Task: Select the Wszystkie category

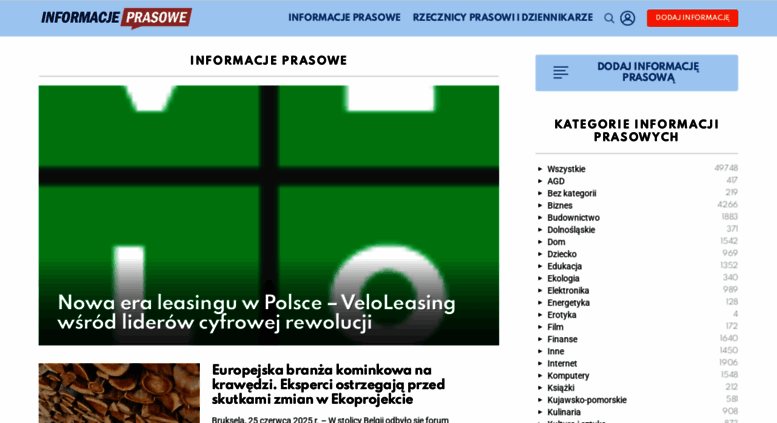Action: tap(566, 169)
